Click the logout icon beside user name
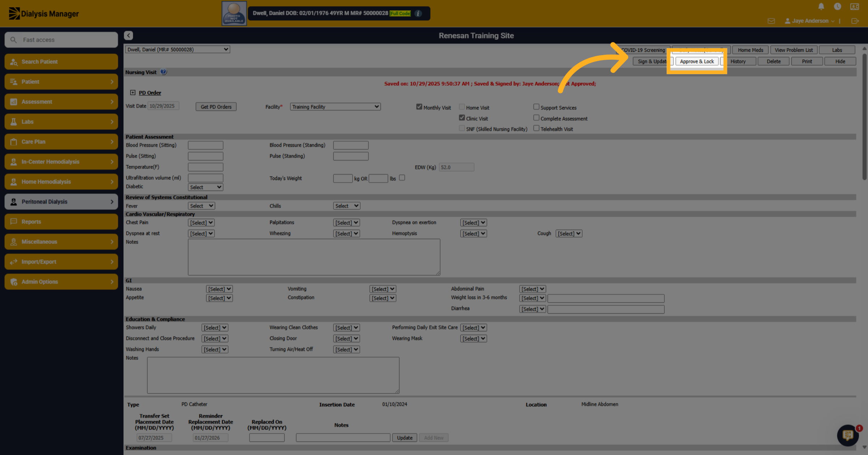This screenshot has width=868, height=455. (x=855, y=21)
